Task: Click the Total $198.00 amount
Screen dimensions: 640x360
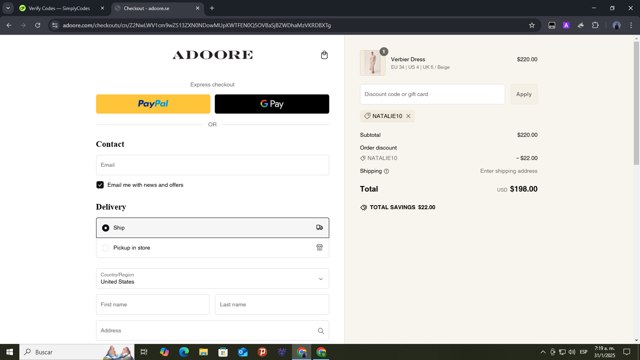Action: tap(524, 189)
